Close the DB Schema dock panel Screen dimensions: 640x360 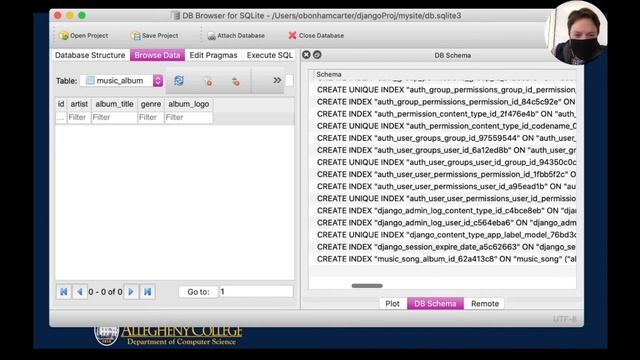pos(306,55)
